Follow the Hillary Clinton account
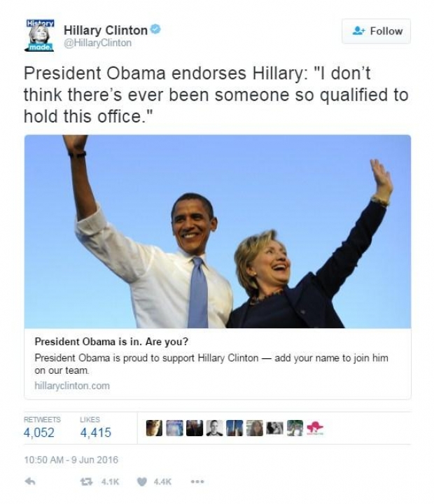 point(376,31)
